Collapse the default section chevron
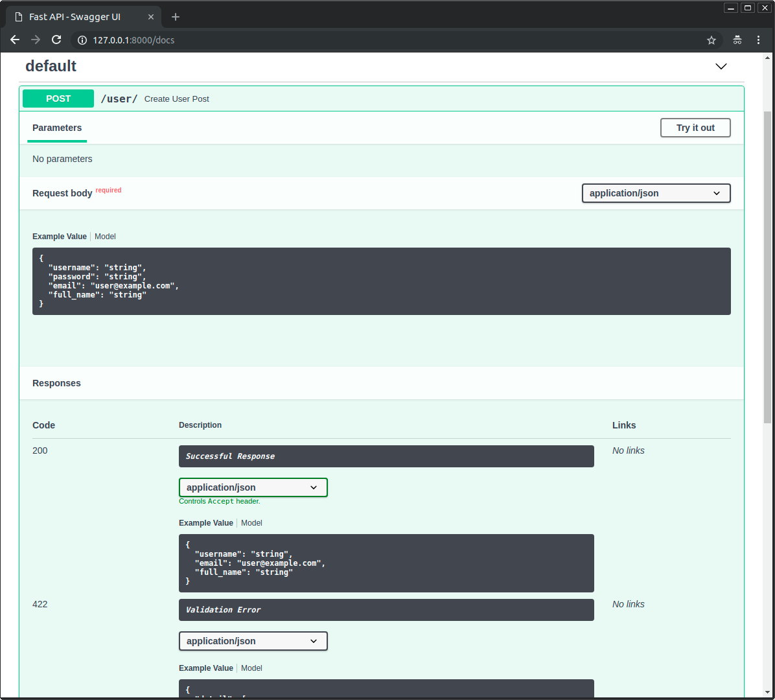Viewport: 775px width, 700px height. [721, 66]
